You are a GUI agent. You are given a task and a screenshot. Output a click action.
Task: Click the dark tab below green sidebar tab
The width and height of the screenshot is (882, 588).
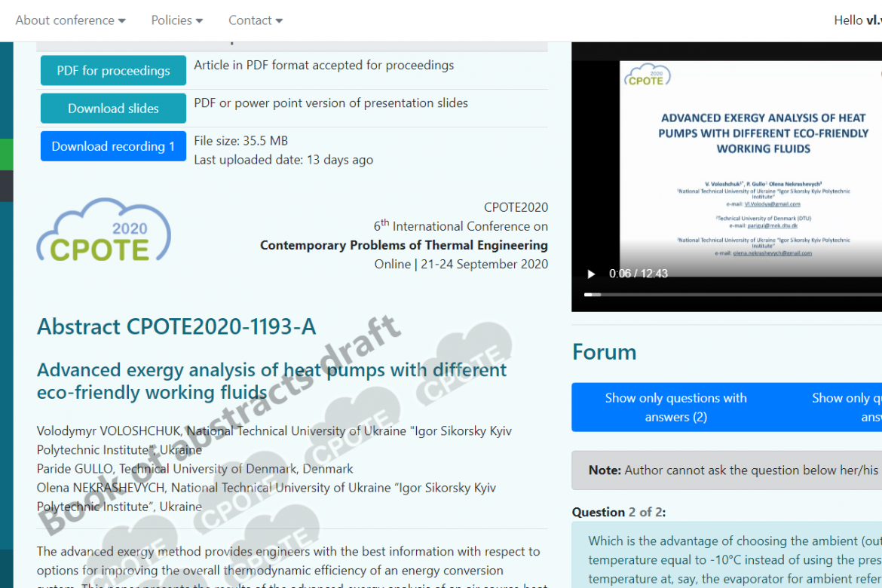[6, 185]
